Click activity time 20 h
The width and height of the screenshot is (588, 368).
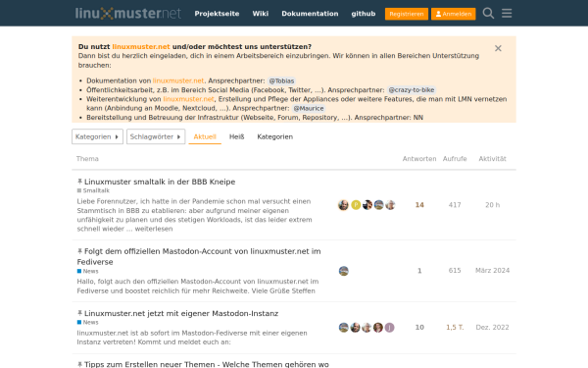click(492, 205)
